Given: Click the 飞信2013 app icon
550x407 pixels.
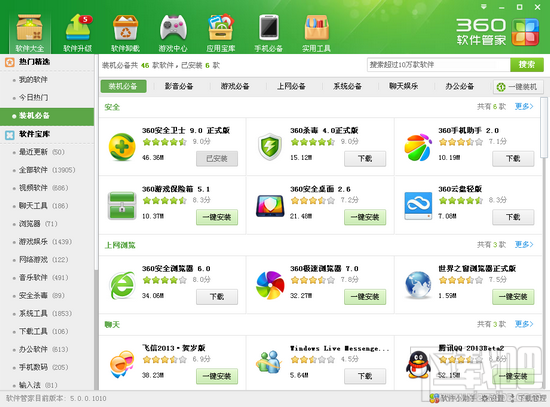Looking at the screenshot, I should (x=122, y=364).
